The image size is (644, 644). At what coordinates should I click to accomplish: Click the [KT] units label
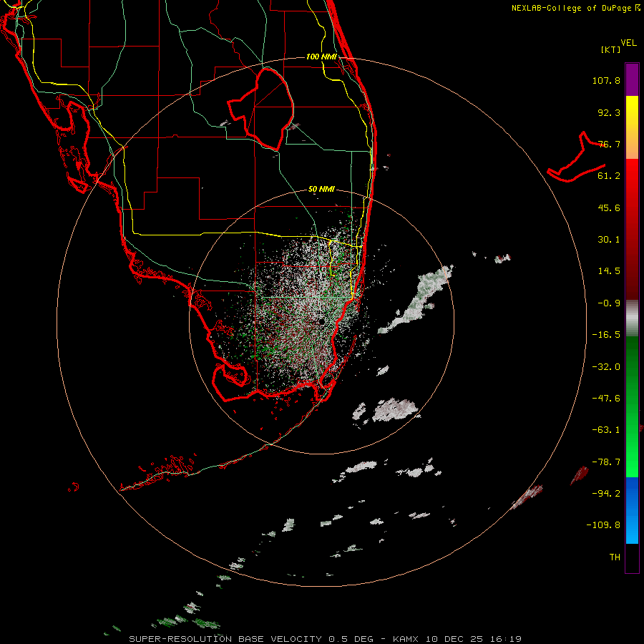pos(611,49)
